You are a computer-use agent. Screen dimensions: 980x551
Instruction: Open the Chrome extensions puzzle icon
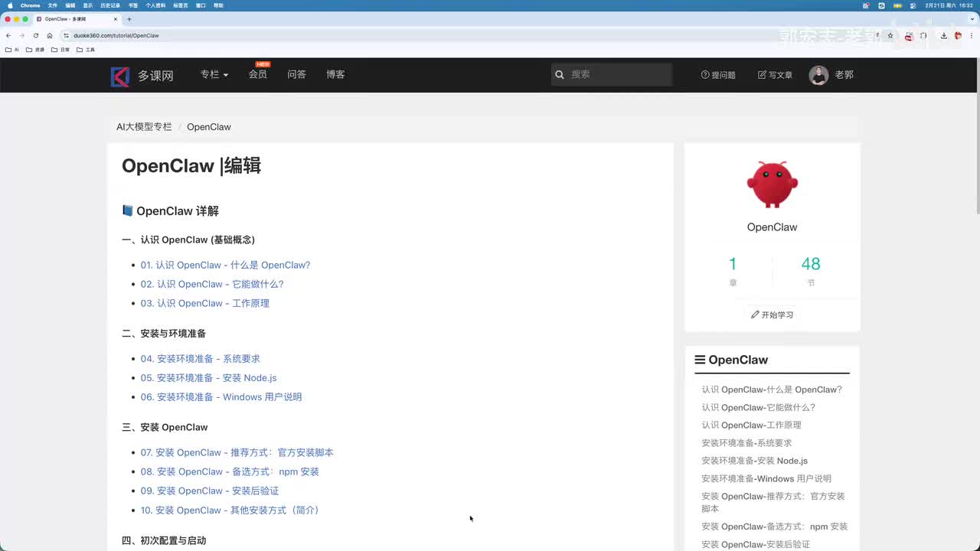(x=923, y=35)
